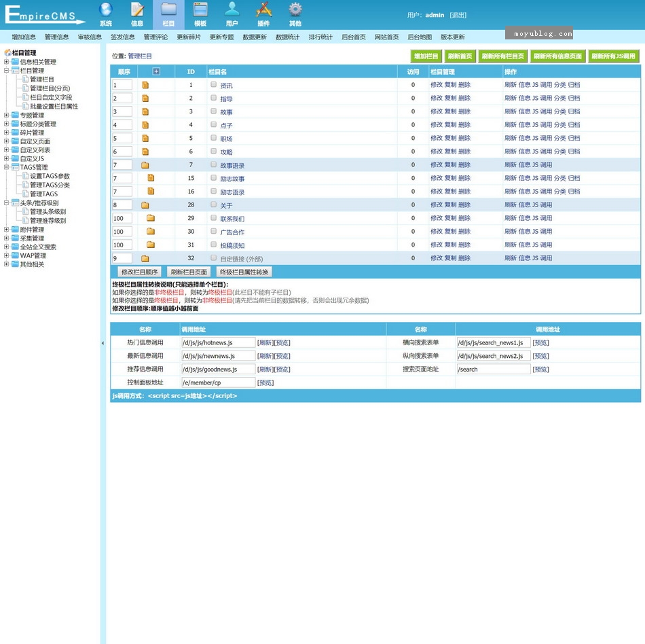Collapse the 栏目管理 tree node
This screenshot has width=645, height=644.
click(7, 71)
